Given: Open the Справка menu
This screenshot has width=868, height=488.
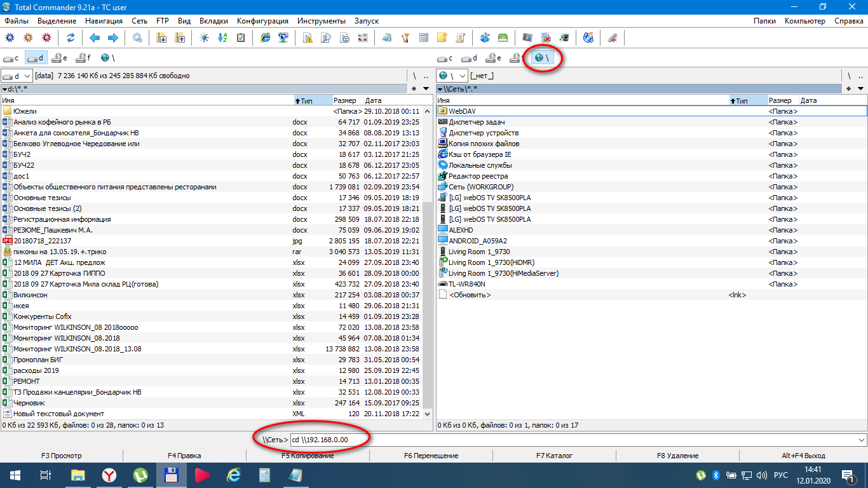Looking at the screenshot, I should [848, 21].
